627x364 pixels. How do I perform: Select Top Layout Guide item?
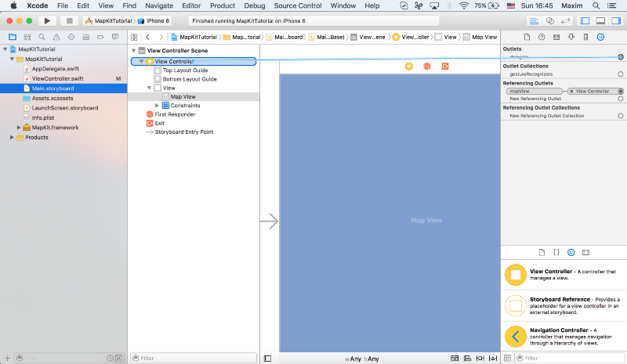coord(185,70)
